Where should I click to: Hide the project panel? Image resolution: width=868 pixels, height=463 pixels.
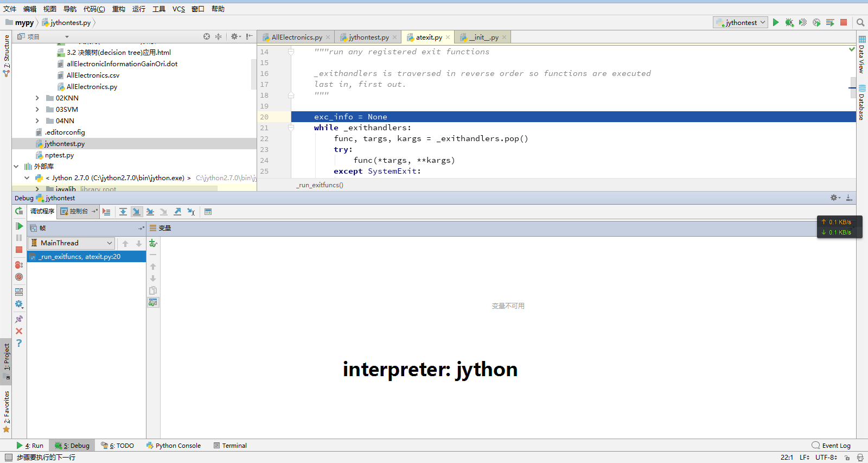pyautogui.click(x=249, y=36)
